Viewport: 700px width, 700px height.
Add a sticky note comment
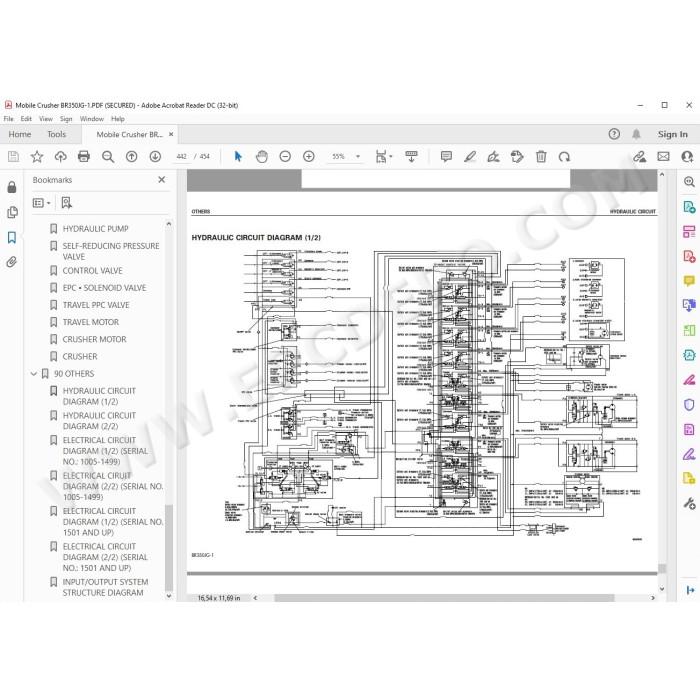point(446,156)
